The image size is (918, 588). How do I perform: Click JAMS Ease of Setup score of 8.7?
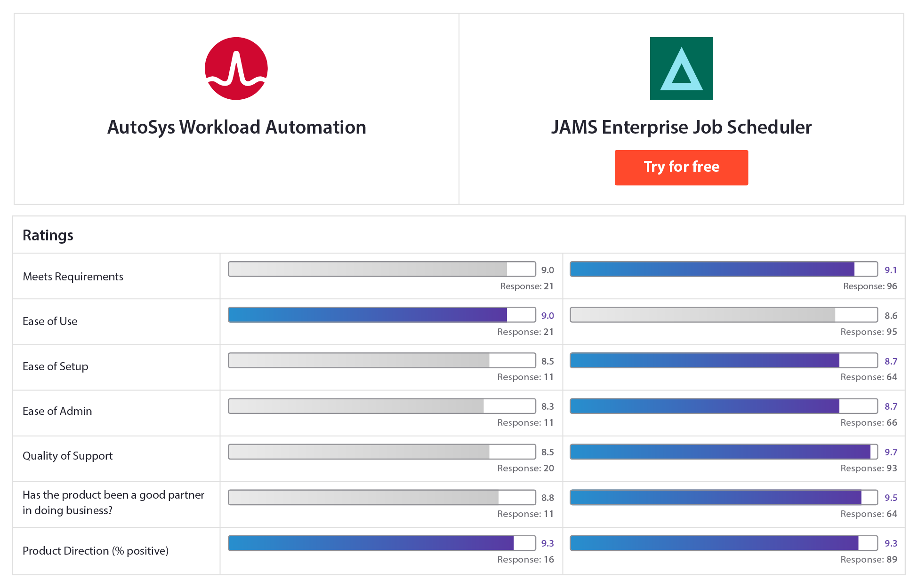point(891,361)
